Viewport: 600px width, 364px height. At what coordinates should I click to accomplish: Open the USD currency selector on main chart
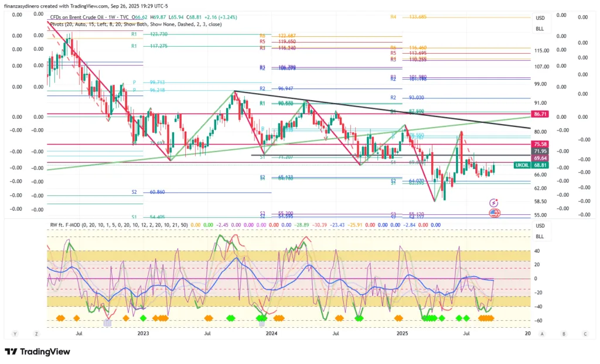540,18
